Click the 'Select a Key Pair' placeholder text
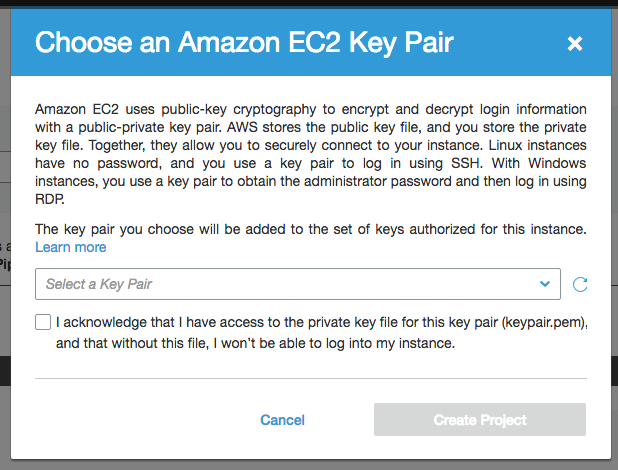 (99, 284)
